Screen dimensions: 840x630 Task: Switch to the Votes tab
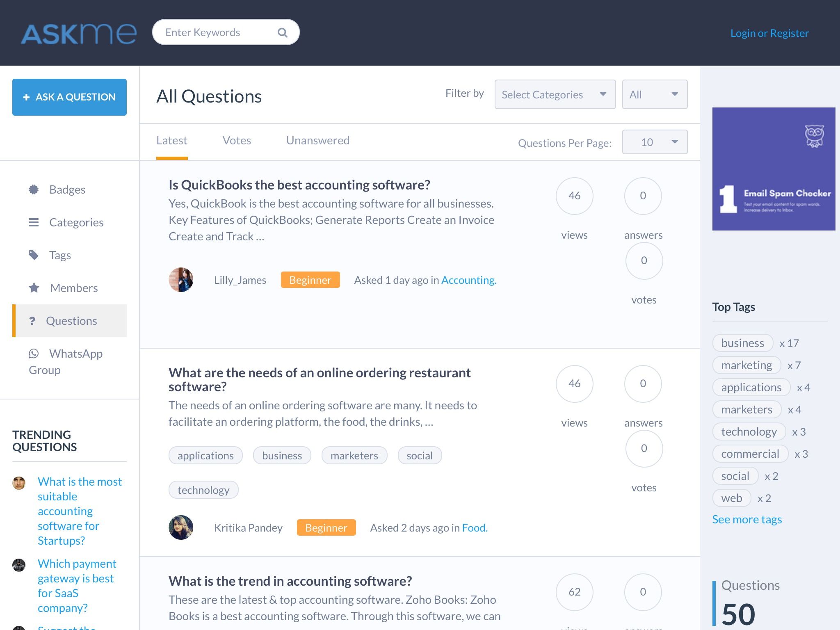click(x=237, y=141)
